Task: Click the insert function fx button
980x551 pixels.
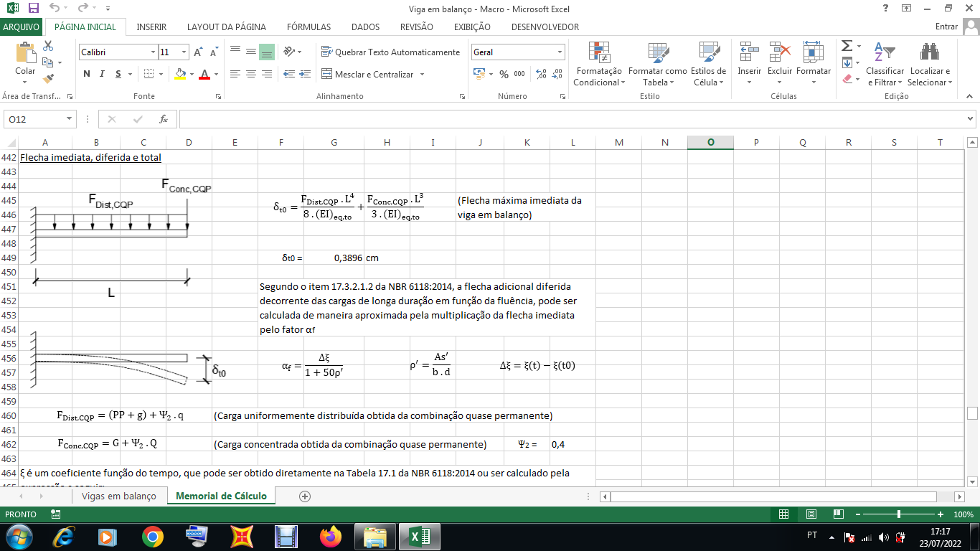Action: [164, 119]
